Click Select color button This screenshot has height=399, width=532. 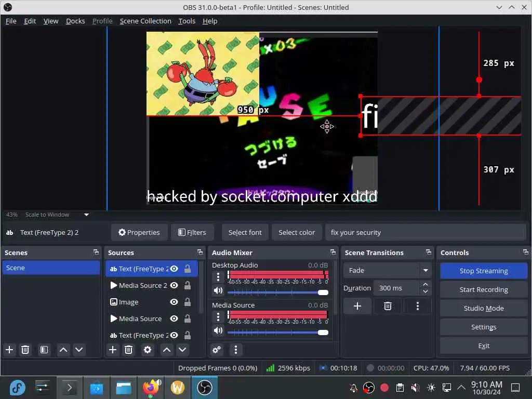pos(297,232)
